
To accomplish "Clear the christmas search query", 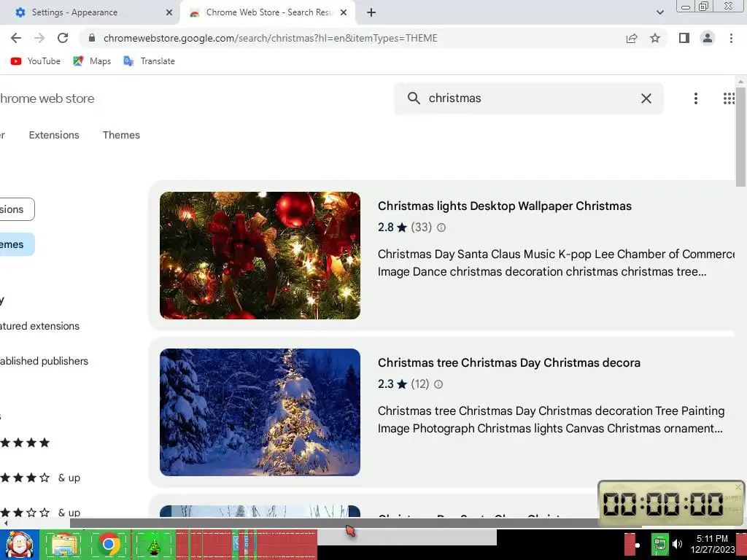I will tap(646, 98).
